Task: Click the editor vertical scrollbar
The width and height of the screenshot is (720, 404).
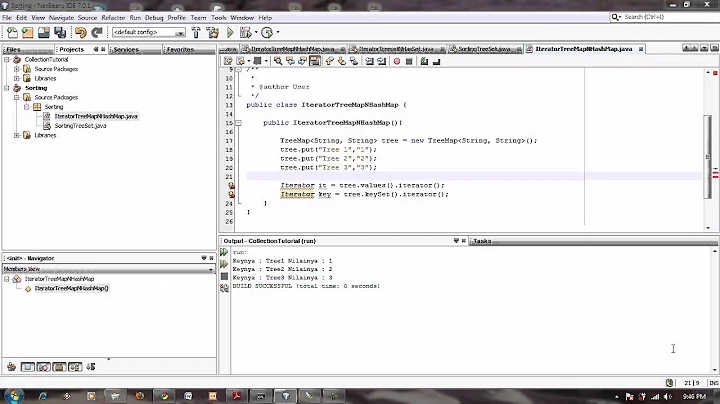Action: [x=708, y=157]
